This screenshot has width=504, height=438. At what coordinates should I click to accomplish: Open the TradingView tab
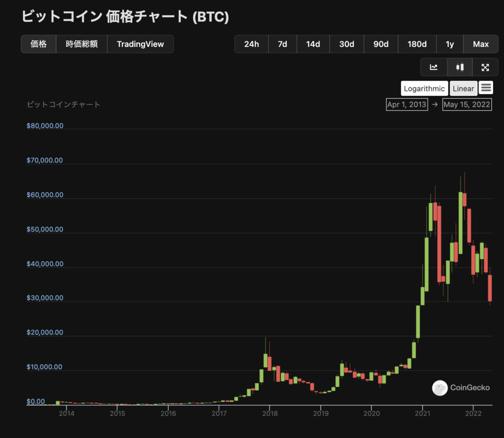click(x=140, y=44)
